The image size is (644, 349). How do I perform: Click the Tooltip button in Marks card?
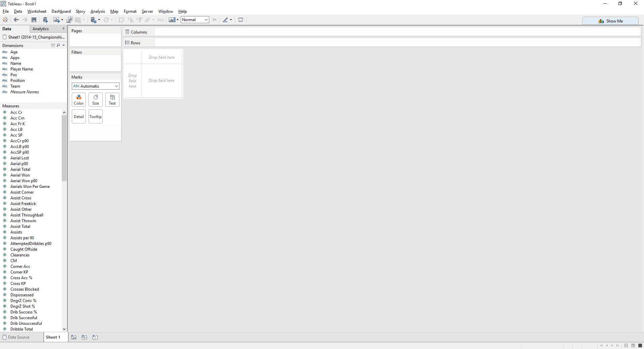pyautogui.click(x=96, y=117)
